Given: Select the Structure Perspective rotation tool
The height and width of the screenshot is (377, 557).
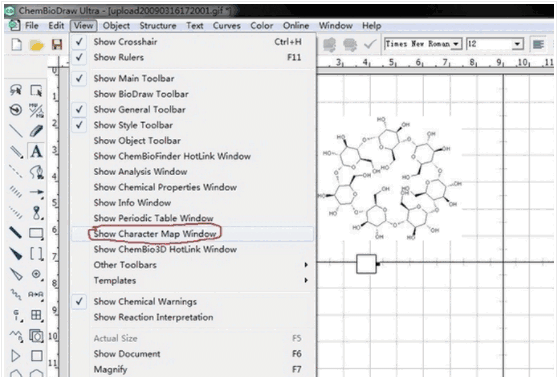Looking at the screenshot, I should pos(16,110).
